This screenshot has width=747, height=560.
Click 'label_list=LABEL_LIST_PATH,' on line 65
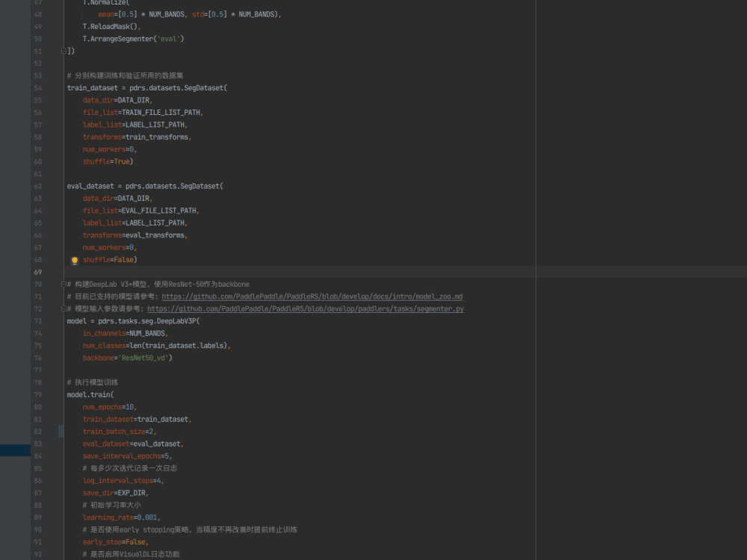tap(135, 223)
